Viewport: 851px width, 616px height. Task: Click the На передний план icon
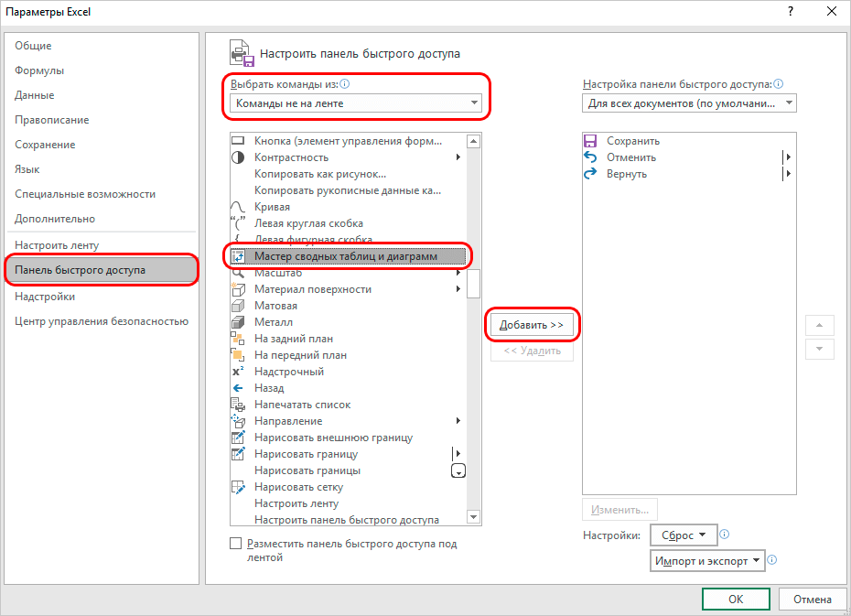click(x=238, y=355)
